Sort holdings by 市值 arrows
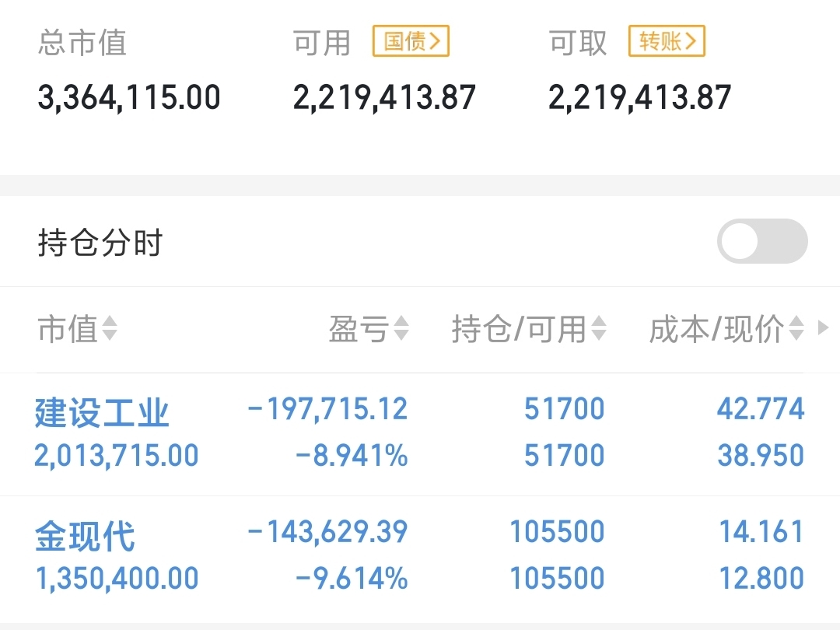Image resolution: width=840 pixels, height=630 pixels. 110,328
